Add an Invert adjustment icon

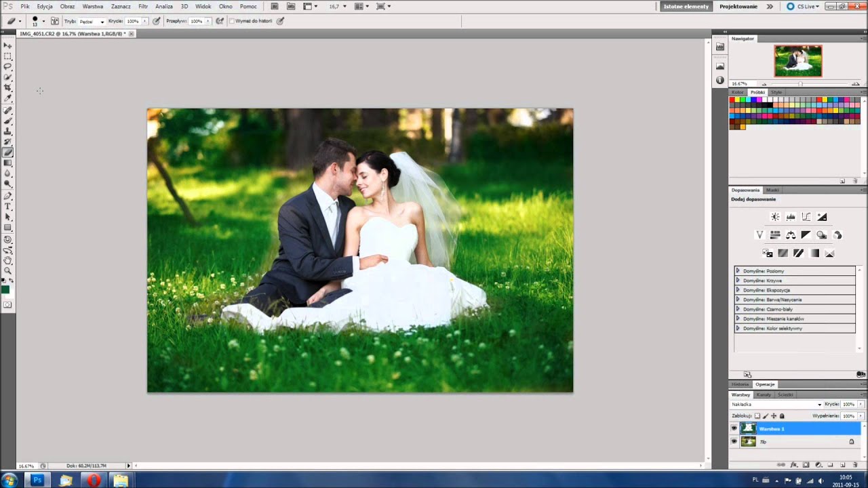pyautogui.click(x=768, y=253)
